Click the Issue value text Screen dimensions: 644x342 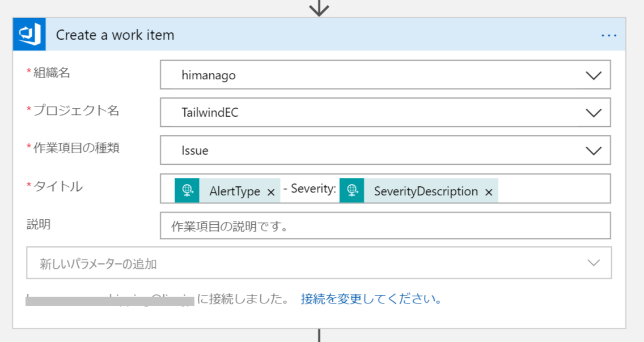pyautogui.click(x=194, y=151)
